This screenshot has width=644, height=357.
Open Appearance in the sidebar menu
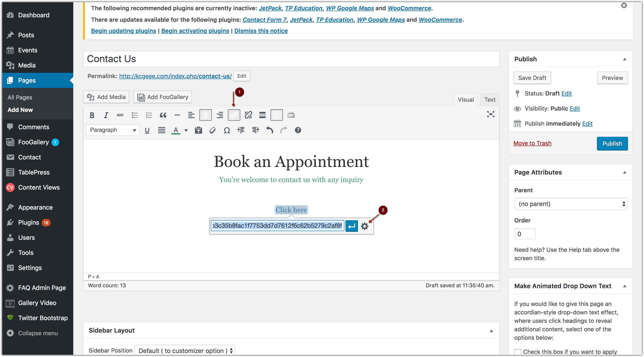[x=35, y=207]
